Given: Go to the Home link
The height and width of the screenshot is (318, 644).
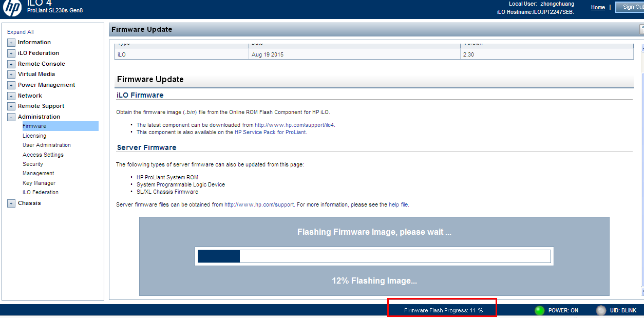Looking at the screenshot, I should point(598,7).
